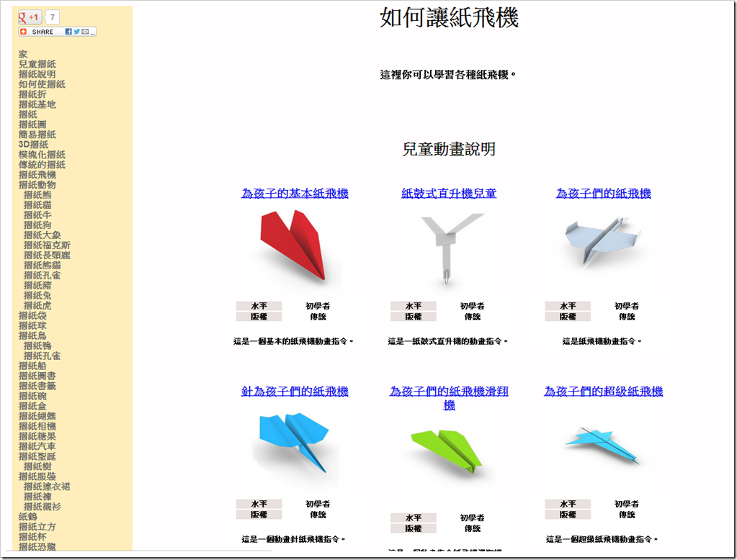Open 摺紙大象 under the animals list
737x560 pixels.
coord(42,235)
